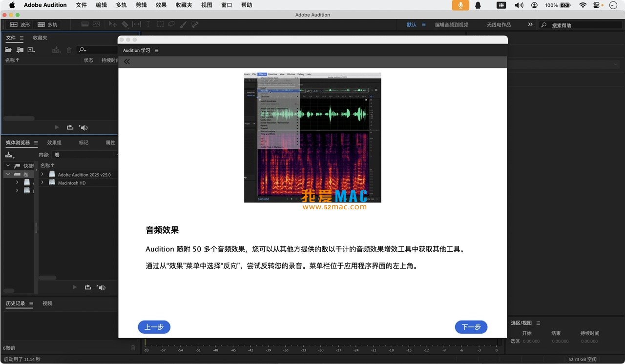Click the 搜索帮助 search field
The width and height of the screenshot is (625, 364).
581,25
